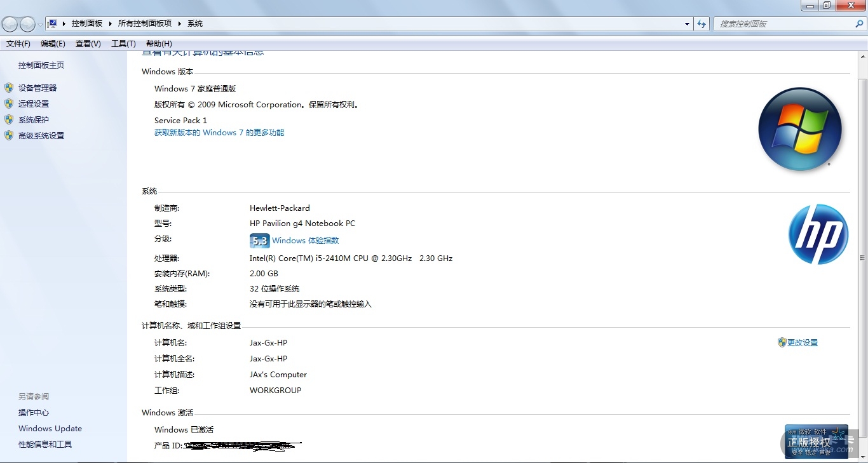
Task: Click the shield icon beside 更改设置
Action: 782,342
